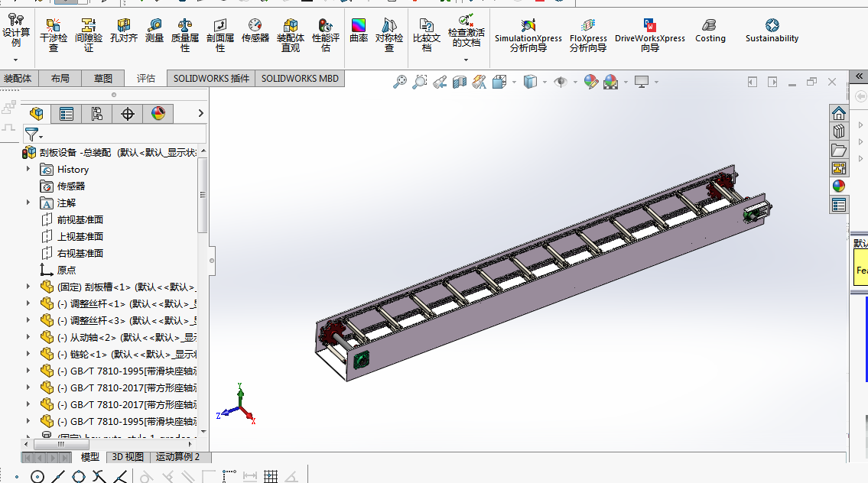
Task: Show more manager tabs chevron
Action: tap(200, 113)
